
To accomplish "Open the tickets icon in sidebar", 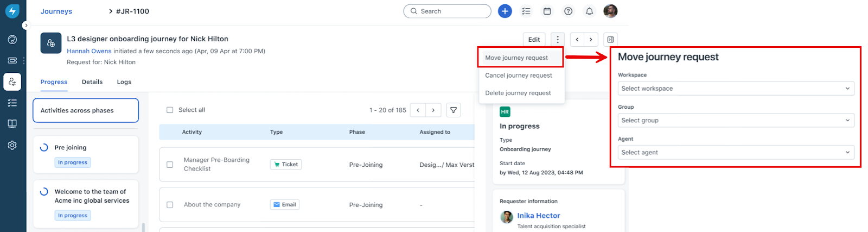I will [12, 60].
